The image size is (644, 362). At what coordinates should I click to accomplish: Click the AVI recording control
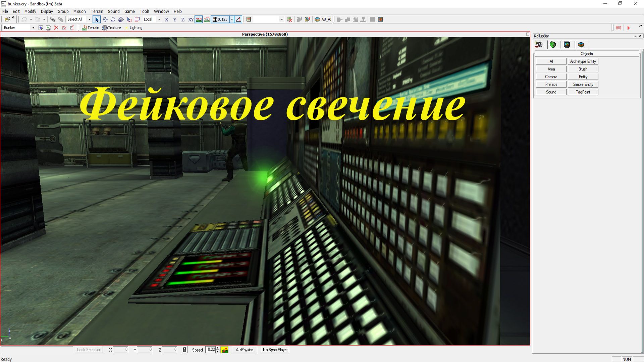(x=619, y=28)
